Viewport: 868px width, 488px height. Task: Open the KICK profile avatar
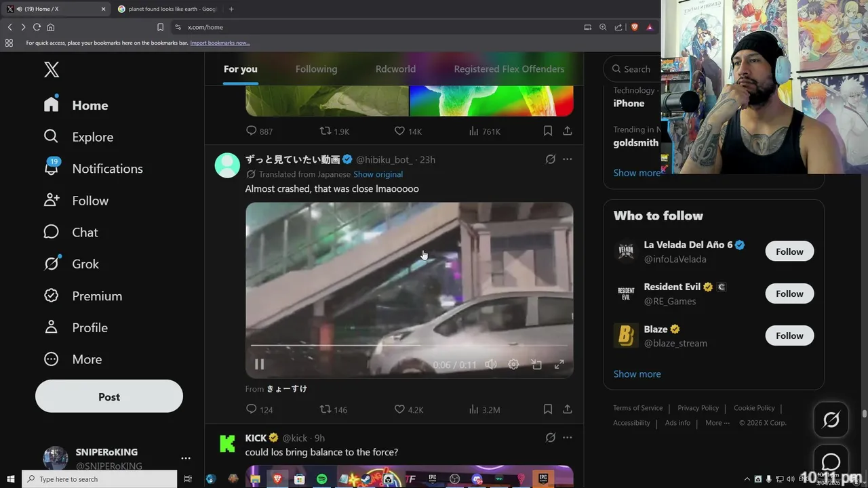pyautogui.click(x=227, y=444)
